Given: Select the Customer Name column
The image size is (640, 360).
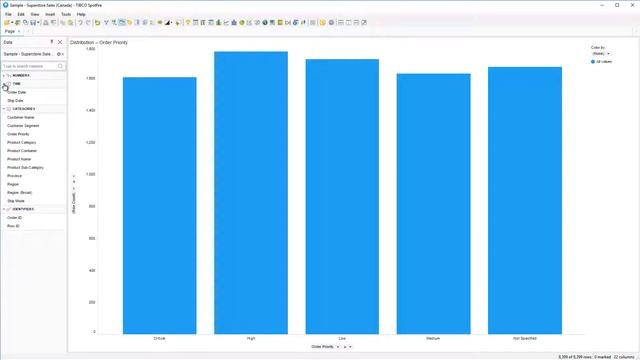Looking at the screenshot, I should [20, 117].
